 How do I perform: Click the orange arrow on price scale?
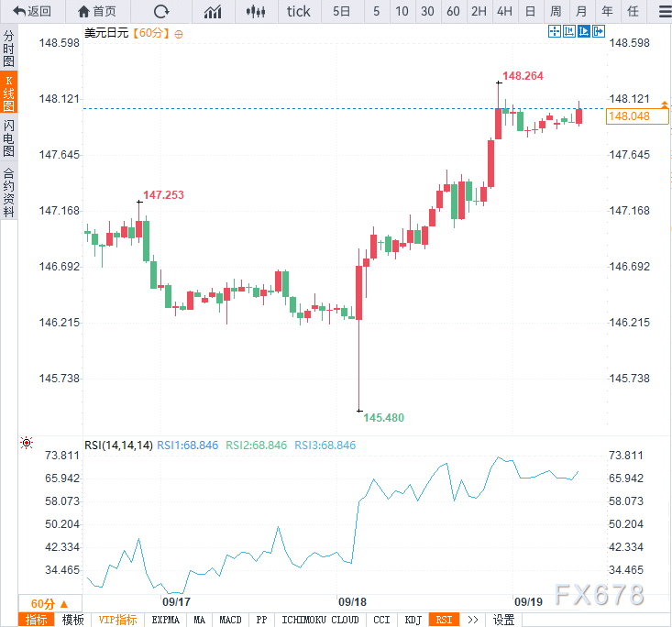(x=665, y=104)
